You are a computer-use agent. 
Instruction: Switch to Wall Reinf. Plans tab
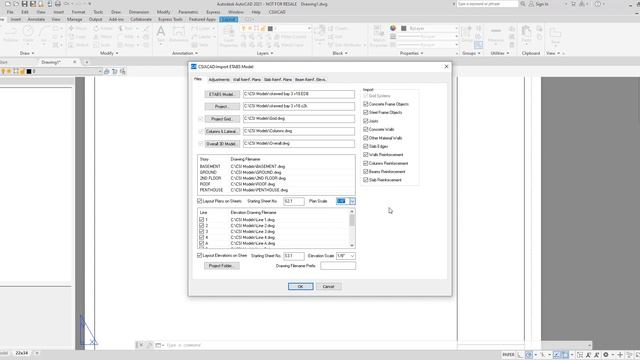coord(247,80)
